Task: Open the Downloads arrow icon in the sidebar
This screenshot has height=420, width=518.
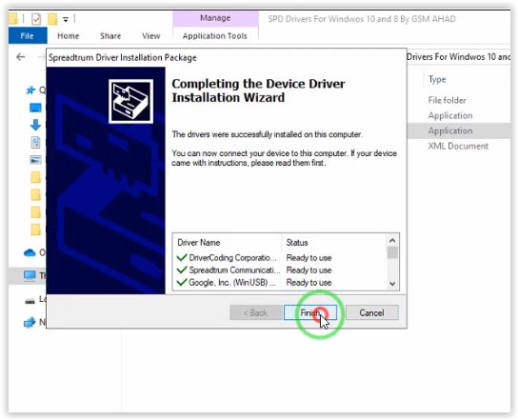Action: tap(35, 125)
